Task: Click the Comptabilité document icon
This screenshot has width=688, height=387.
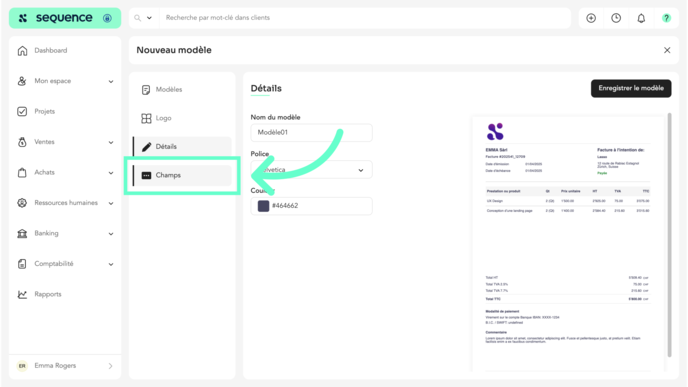Action: (22, 264)
